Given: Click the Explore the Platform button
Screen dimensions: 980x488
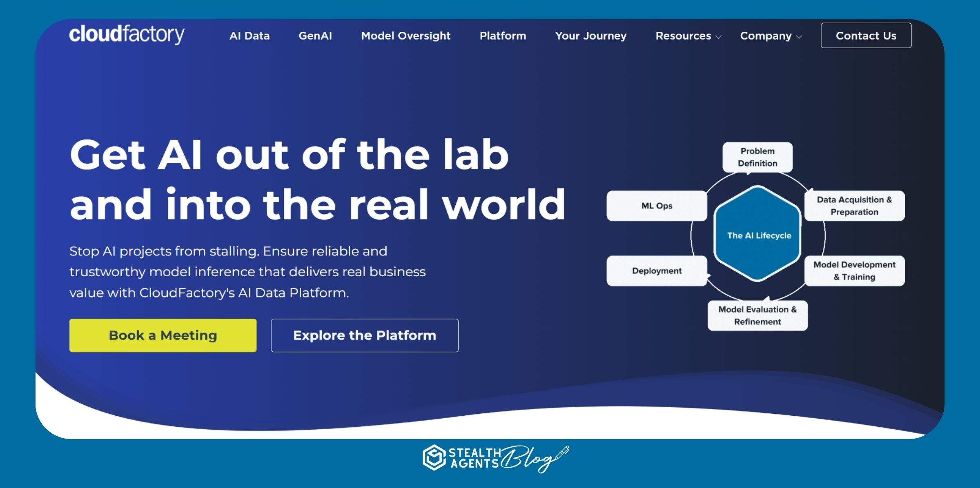Looking at the screenshot, I should [x=365, y=335].
